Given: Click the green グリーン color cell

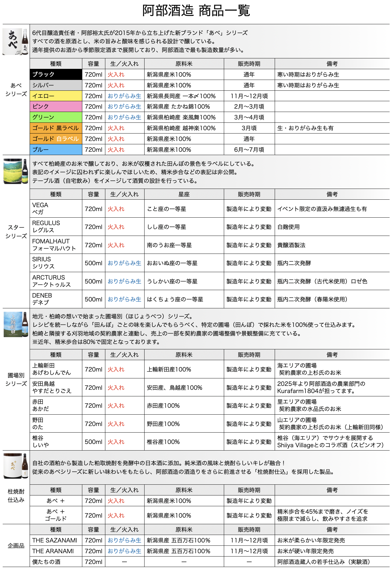Looking at the screenshot, I should pyautogui.click(x=56, y=117).
